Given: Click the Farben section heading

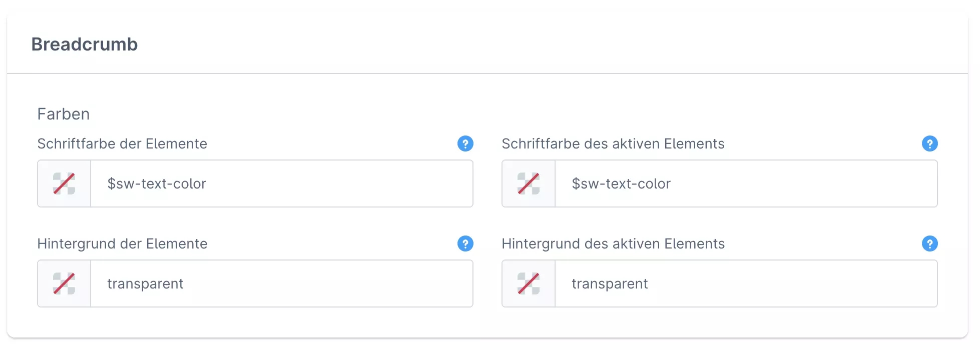Looking at the screenshot, I should click(64, 114).
